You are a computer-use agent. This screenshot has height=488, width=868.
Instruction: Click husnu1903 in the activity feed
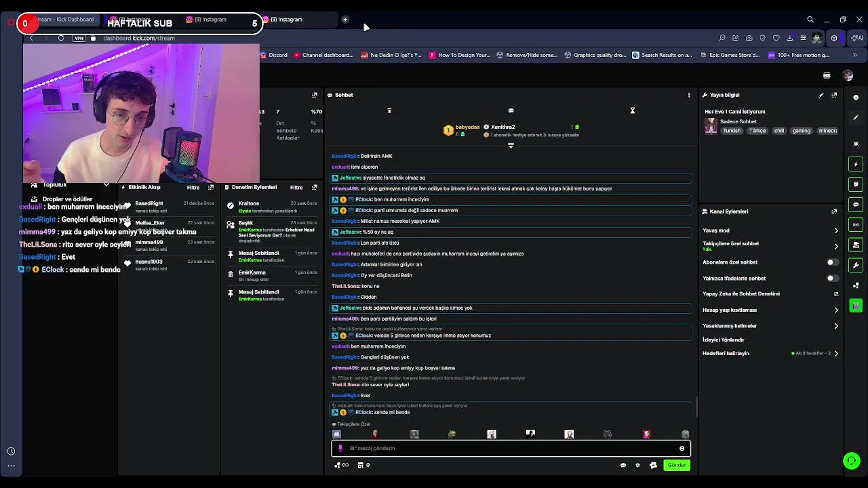[x=149, y=262]
